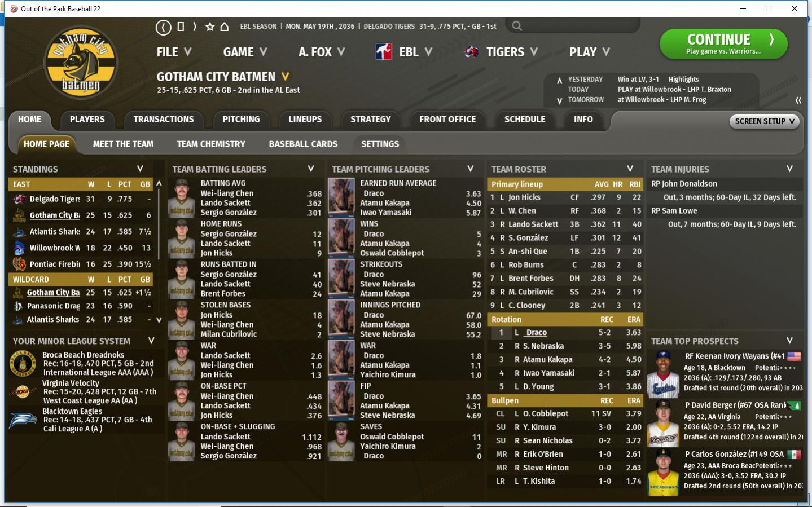This screenshot has height=507, width=812.
Task: Click the Broca Beach Dreadnoks logo
Action: [23, 364]
